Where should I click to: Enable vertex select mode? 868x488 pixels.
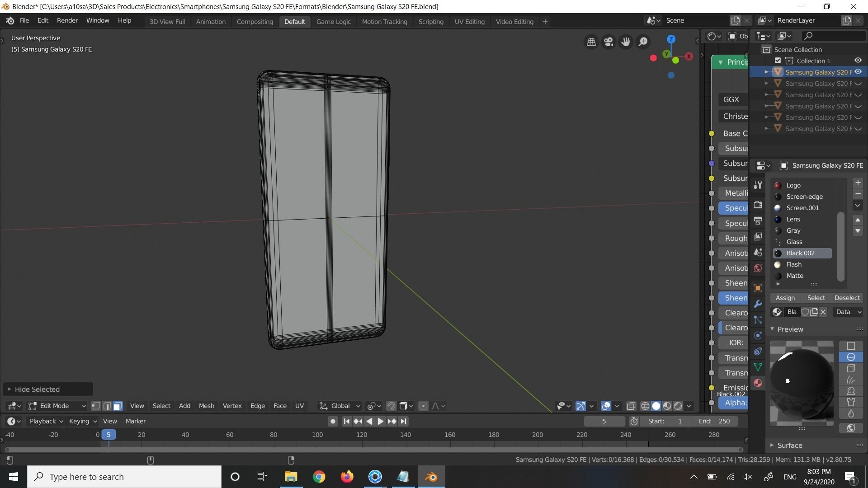(96, 406)
